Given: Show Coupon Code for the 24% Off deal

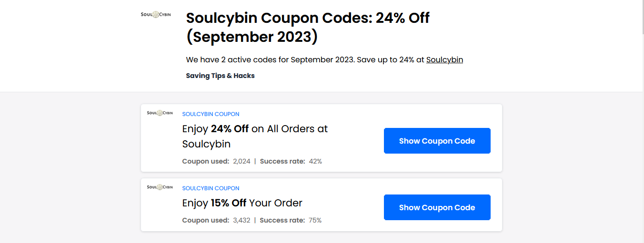Looking at the screenshot, I should click(x=437, y=141).
